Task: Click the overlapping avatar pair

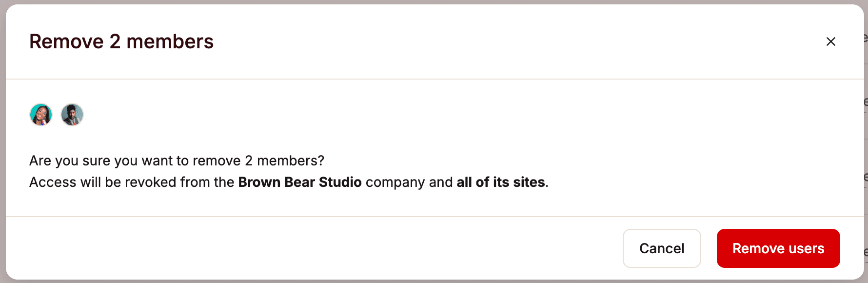Action: click(57, 115)
